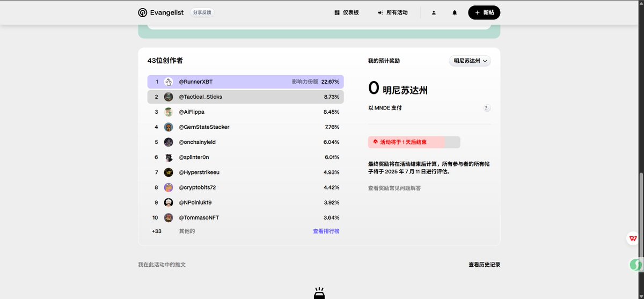Image resolution: width=644 pixels, height=299 pixels.
Task: Click the @splinter0n creator name
Action: coord(194,157)
